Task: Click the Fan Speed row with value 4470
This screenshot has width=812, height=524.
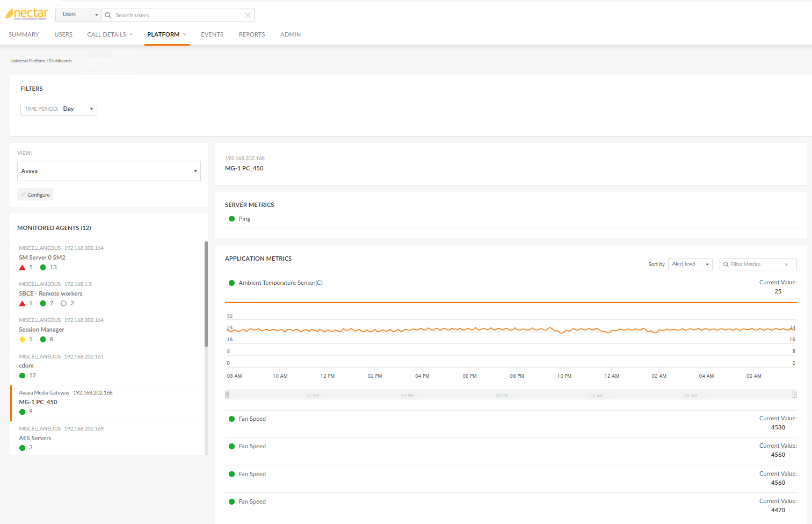Action: (x=511, y=506)
